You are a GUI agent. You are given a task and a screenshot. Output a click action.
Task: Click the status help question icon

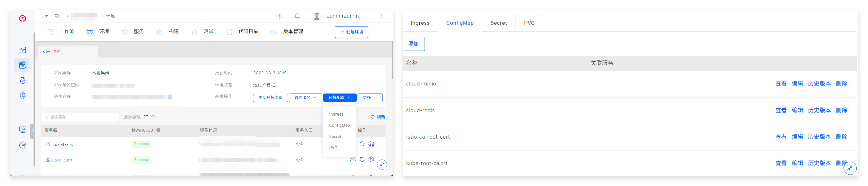point(158,130)
